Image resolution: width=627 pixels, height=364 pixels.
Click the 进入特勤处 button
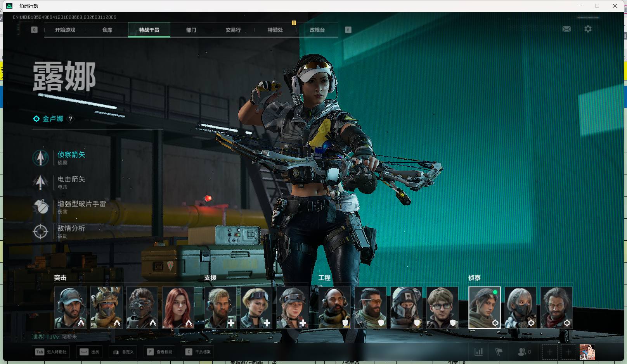(51, 352)
